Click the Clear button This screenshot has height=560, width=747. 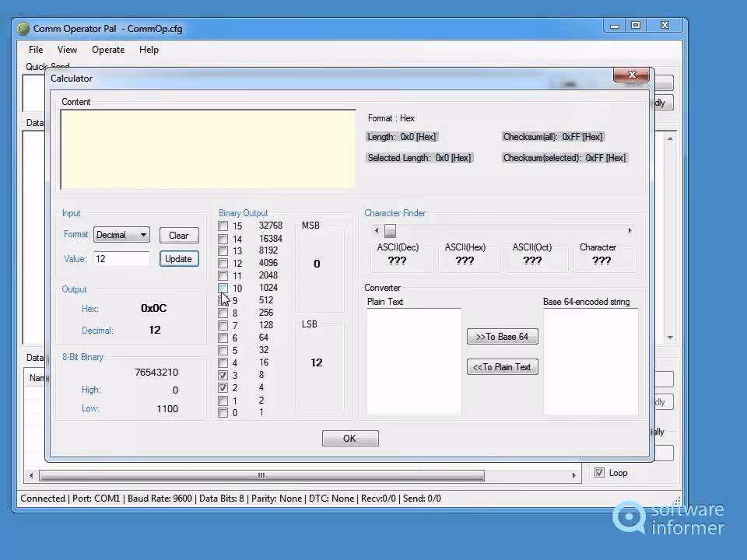[178, 235]
